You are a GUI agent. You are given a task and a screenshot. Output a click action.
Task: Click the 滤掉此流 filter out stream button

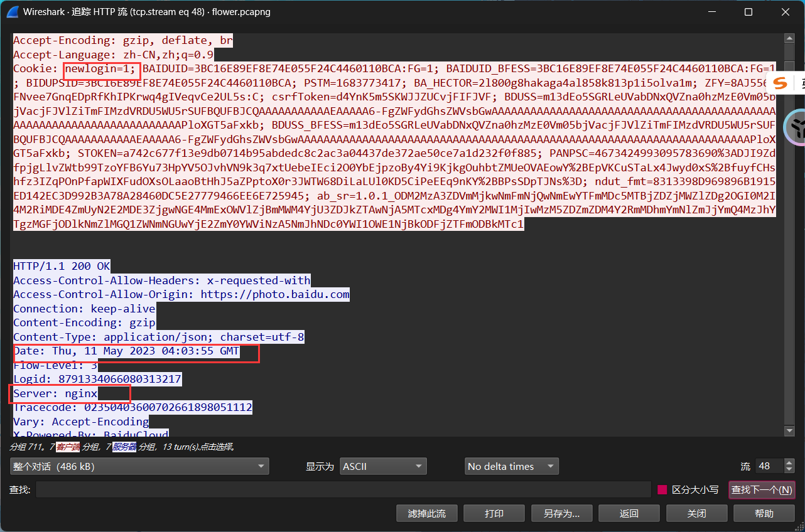pos(427,513)
